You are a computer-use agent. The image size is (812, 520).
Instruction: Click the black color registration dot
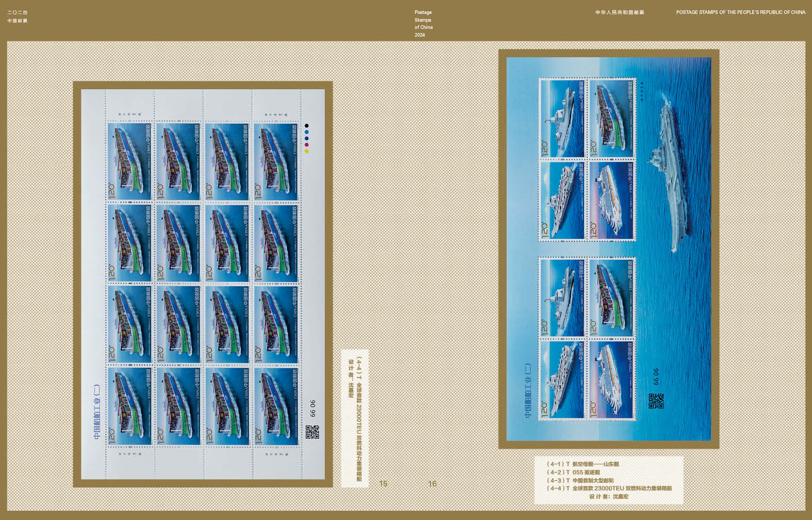[307, 126]
